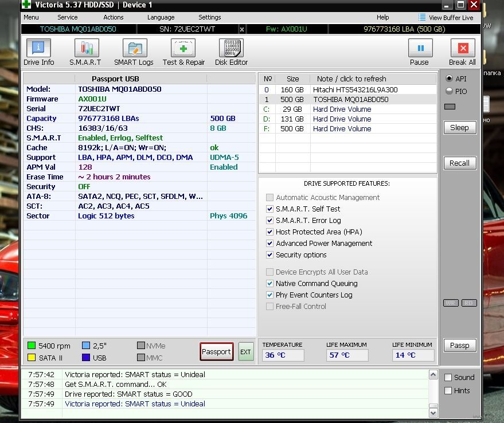Click the x beside the serial number
The image size is (504, 423).
[242, 30]
